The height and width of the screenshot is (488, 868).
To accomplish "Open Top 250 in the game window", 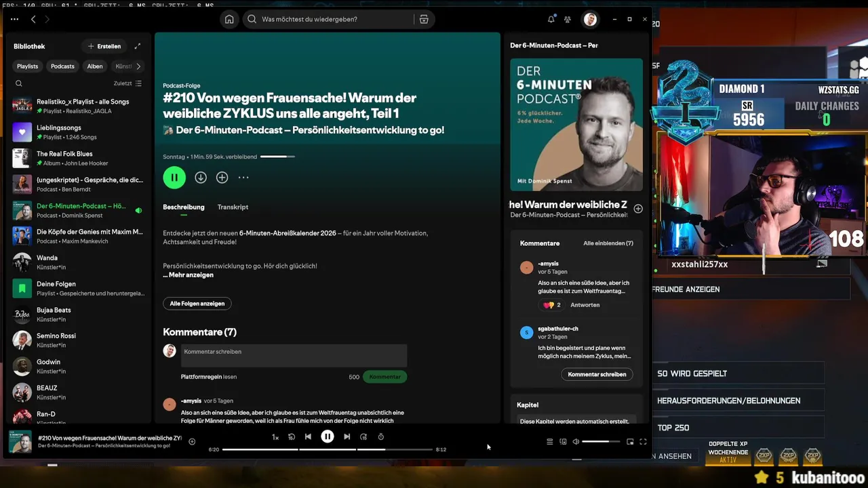I will (673, 428).
